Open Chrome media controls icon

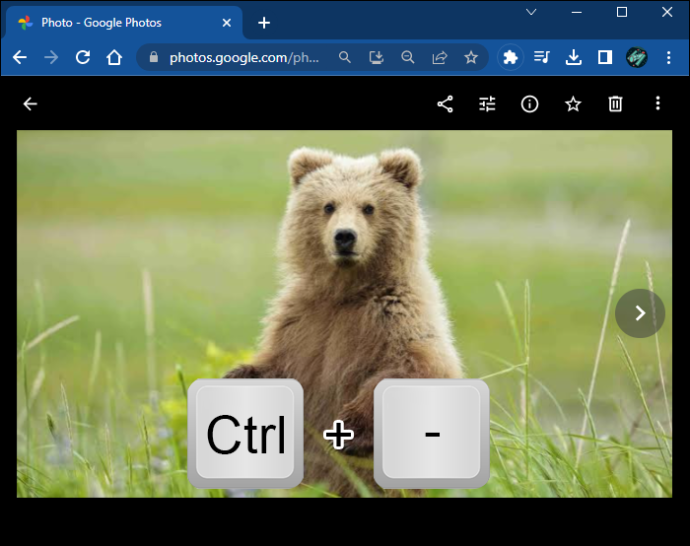542,57
